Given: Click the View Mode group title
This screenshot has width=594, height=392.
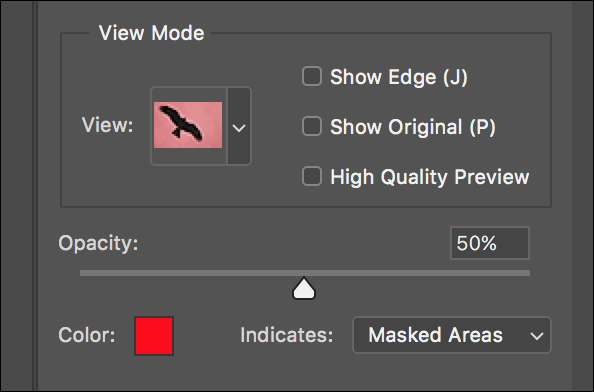Looking at the screenshot, I should coord(152,33).
